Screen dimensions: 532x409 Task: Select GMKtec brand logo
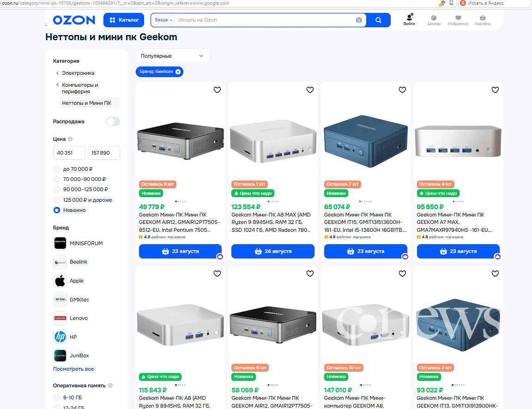(x=60, y=300)
